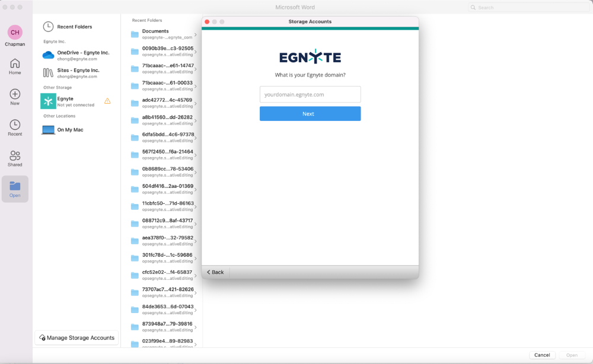Expand chevron for Documents folder

pyautogui.click(x=196, y=35)
